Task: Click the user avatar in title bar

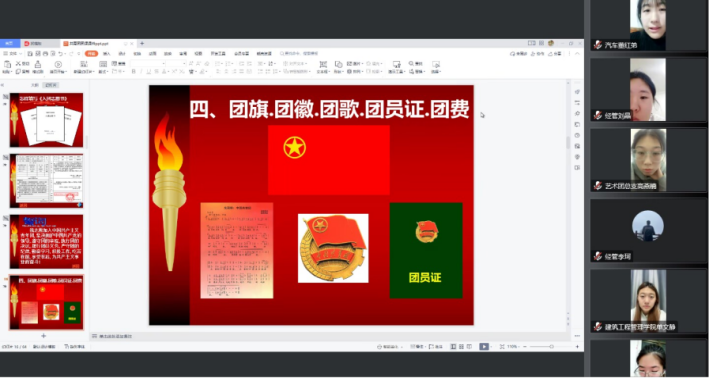Action: tap(551, 43)
